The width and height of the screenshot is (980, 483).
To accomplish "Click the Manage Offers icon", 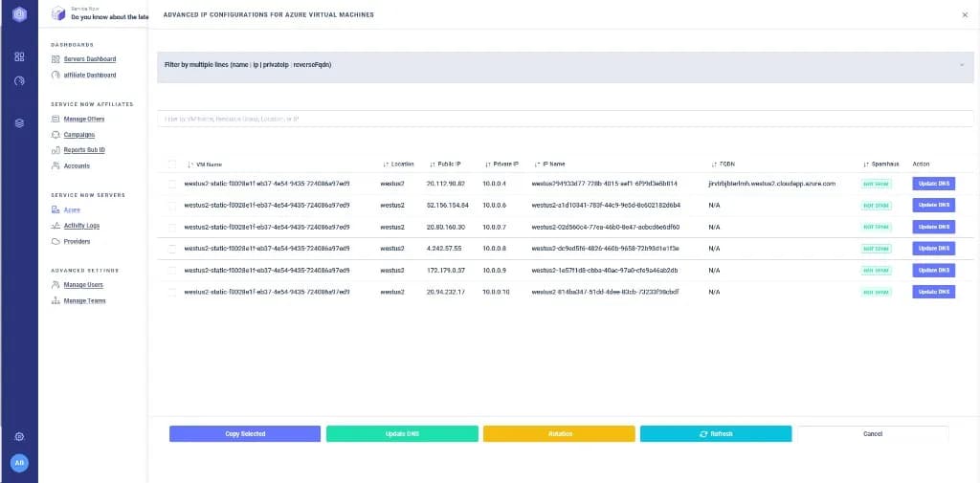I will [x=56, y=119].
